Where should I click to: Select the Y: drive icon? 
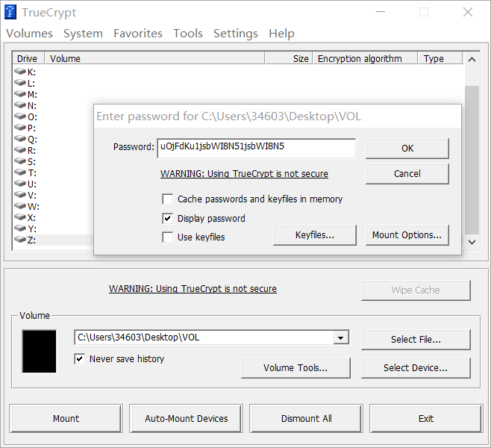[20, 228]
